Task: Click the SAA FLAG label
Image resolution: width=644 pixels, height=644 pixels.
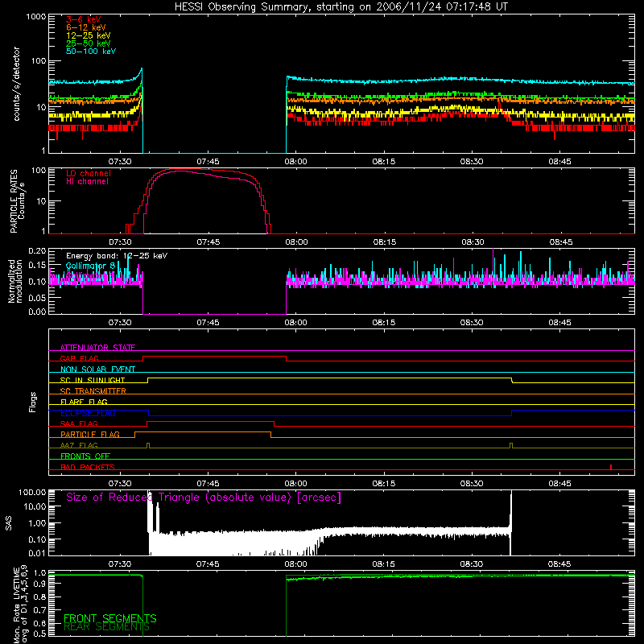Action: point(79,423)
